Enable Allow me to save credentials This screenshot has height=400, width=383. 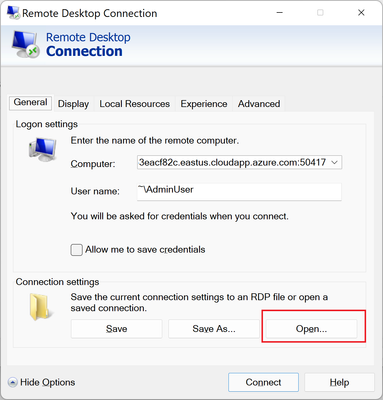coord(77,250)
